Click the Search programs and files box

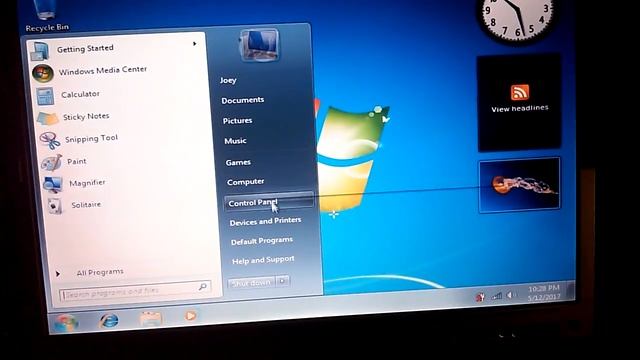coord(135,292)
